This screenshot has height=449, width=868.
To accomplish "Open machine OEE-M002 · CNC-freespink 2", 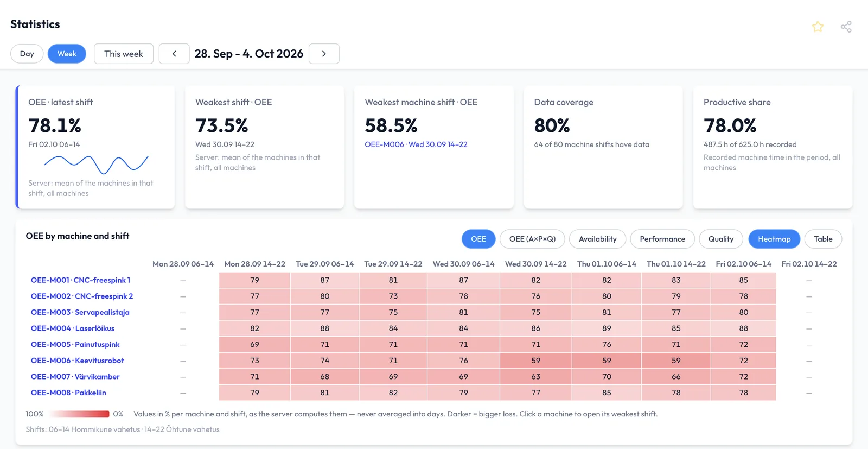I will pos(82,296).
